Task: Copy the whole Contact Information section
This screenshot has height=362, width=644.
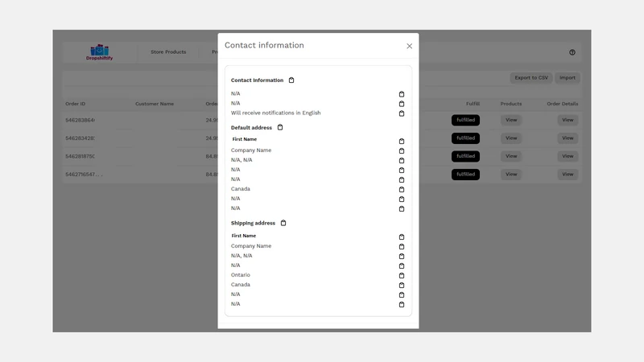Action: point(291,80)
